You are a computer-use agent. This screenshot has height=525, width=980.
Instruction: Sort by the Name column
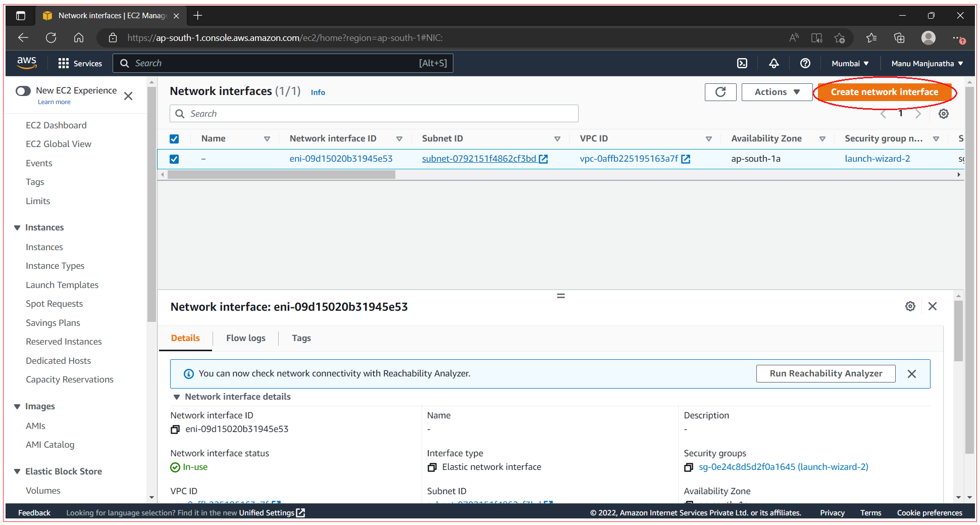[267, 139]
